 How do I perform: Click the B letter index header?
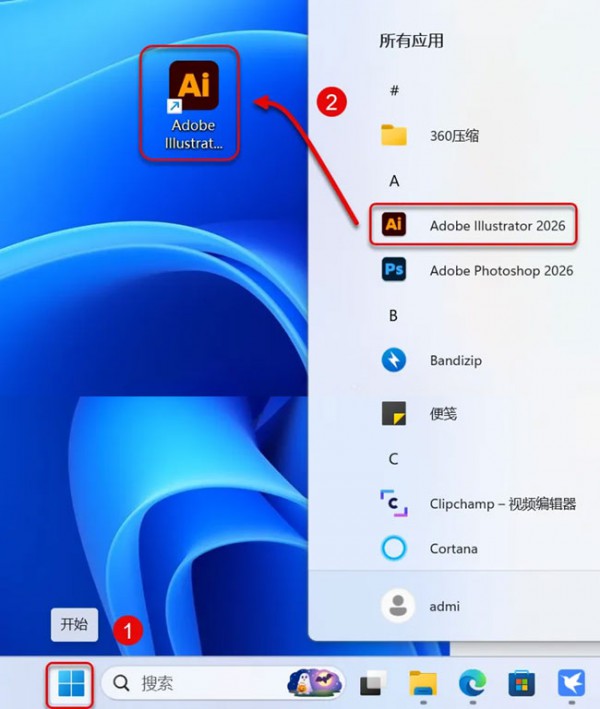point(393,315)
